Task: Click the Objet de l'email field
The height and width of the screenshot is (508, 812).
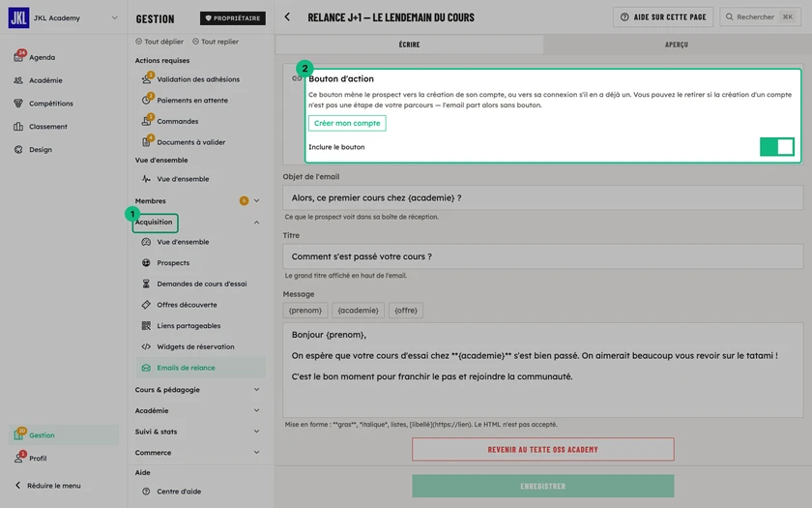Action: coord(542,198)
